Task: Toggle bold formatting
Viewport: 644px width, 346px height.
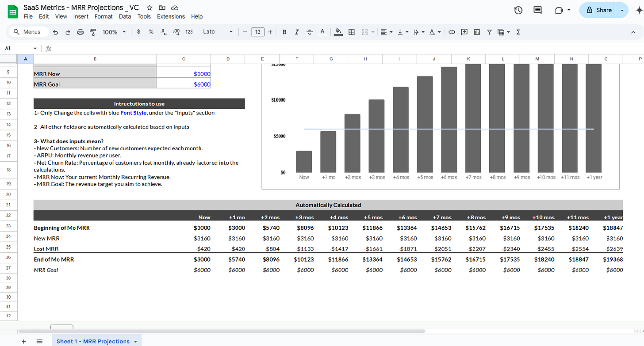Action: pos(284,32)
